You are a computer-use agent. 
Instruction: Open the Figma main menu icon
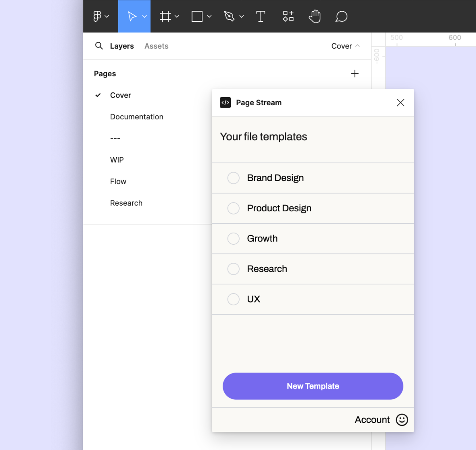coord(97,16)
